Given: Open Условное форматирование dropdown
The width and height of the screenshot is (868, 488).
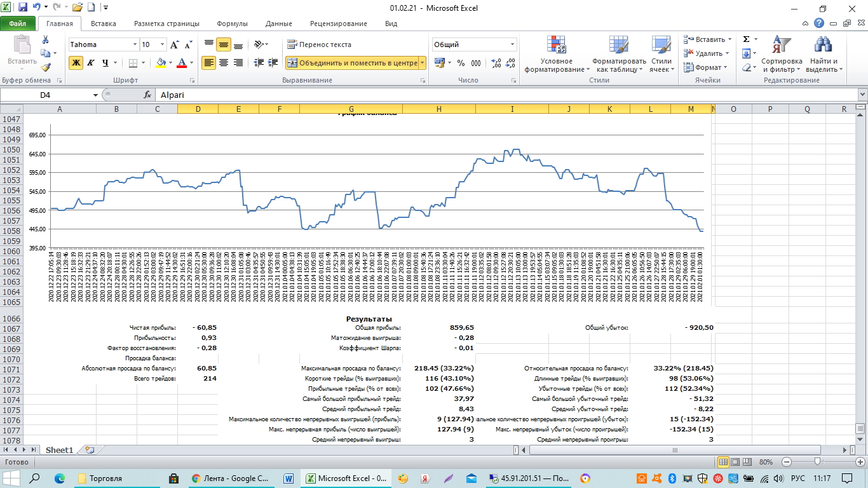Looking at the screenshot, I should tap(556, 55).
